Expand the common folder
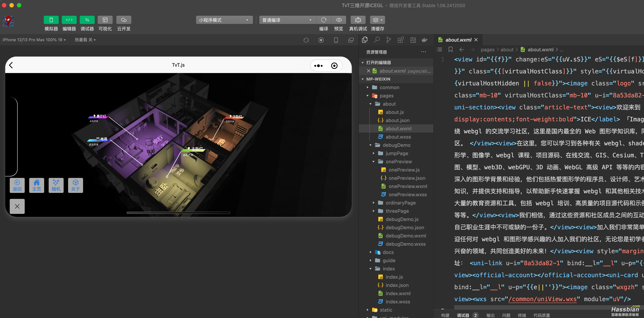The image size is (644, 318). [396, 87]
